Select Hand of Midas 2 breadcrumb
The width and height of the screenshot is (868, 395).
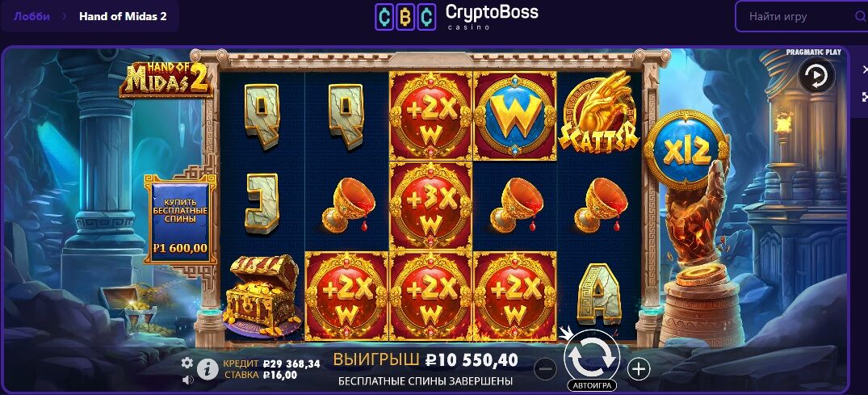tap(123, 16)
